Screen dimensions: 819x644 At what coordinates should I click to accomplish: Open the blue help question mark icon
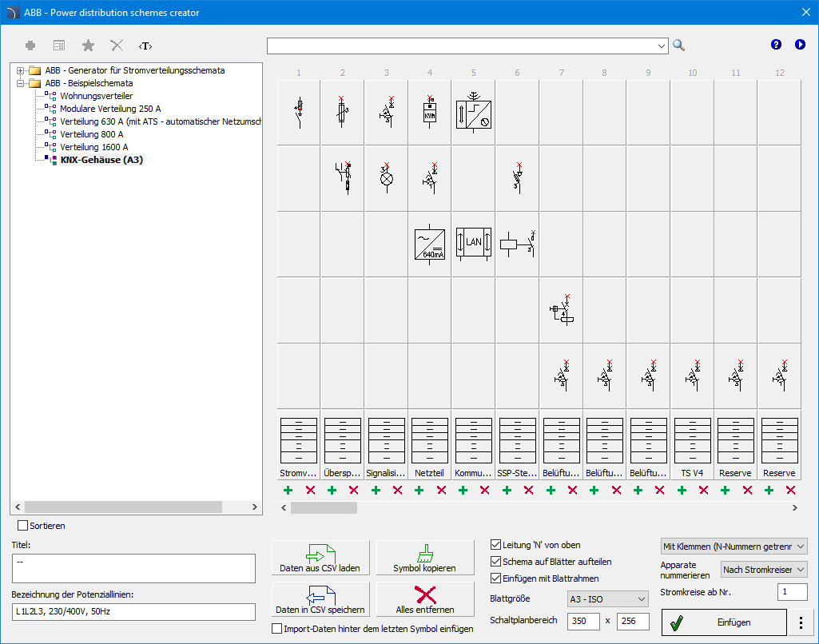[776, 45]
